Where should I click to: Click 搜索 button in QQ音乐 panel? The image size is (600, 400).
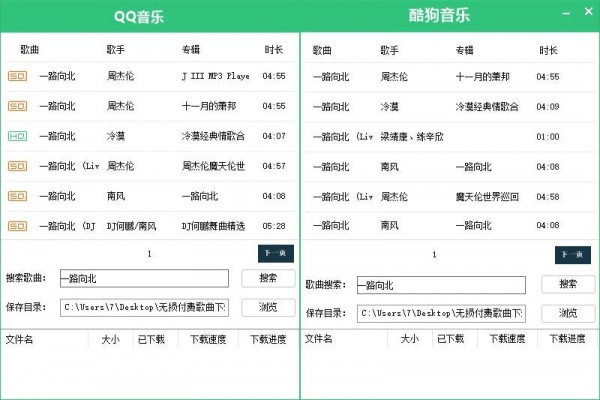(x=268, y=278)
